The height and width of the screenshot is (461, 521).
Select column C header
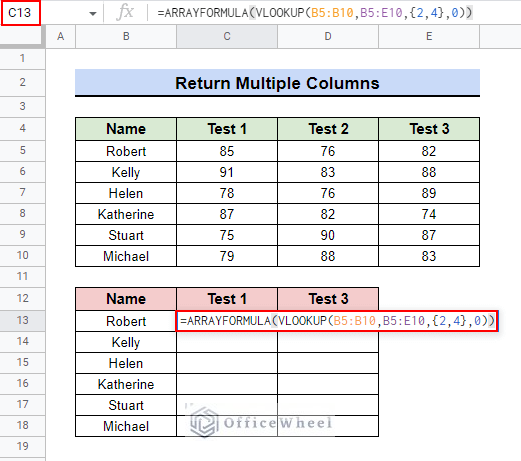pos(227,36)
